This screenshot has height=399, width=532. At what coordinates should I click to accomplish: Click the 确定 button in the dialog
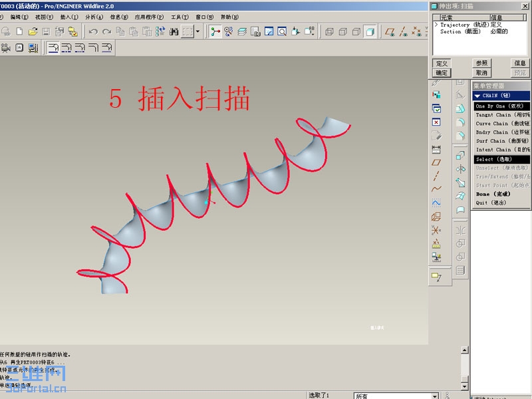coord(442,73)
